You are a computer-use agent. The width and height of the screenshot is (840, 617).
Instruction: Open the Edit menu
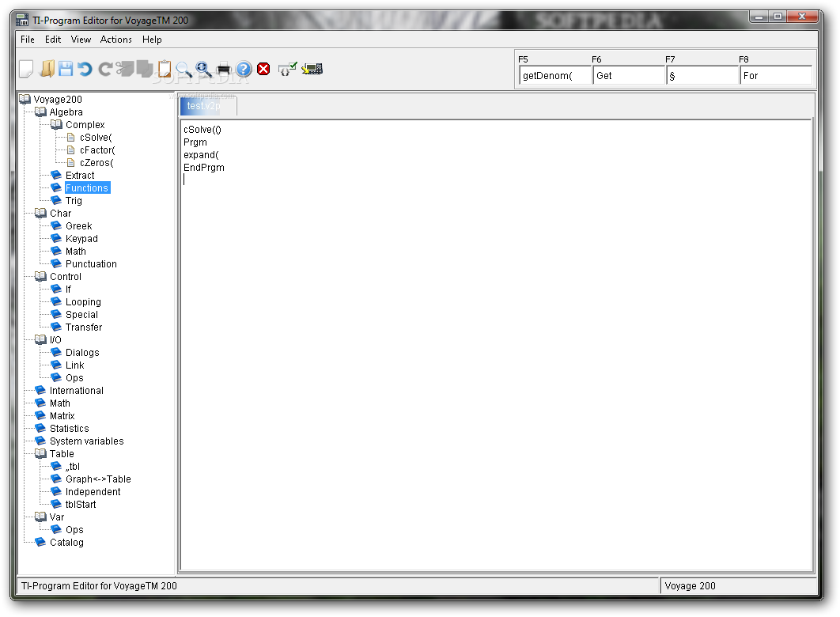tap(52, 39)
